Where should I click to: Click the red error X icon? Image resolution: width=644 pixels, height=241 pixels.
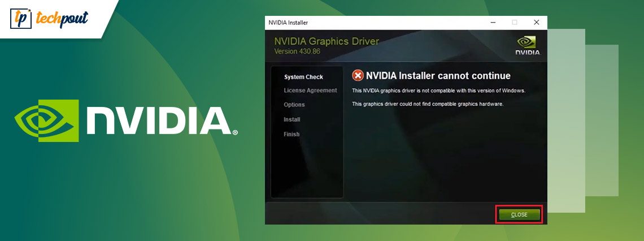[x=358, y=76]
